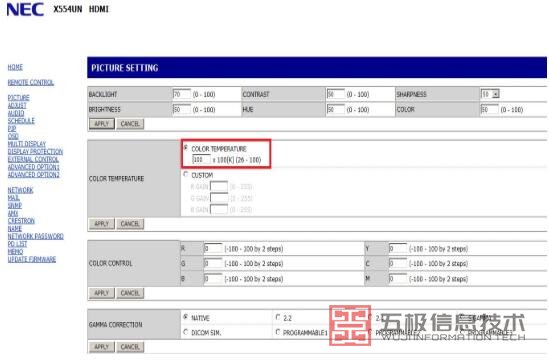This screenshot has width=549, height=360.
Task: Click the BRIGHTNESS value field
Action: 182,110
